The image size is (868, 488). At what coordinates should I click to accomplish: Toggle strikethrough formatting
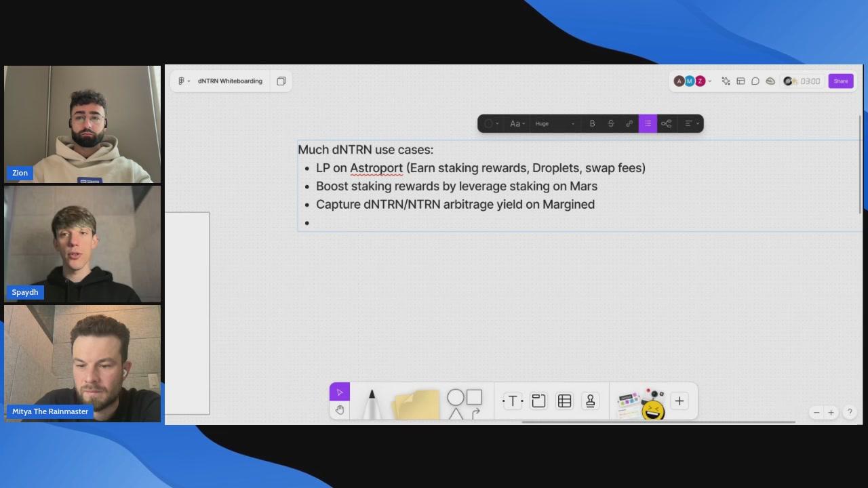point(610,123)
